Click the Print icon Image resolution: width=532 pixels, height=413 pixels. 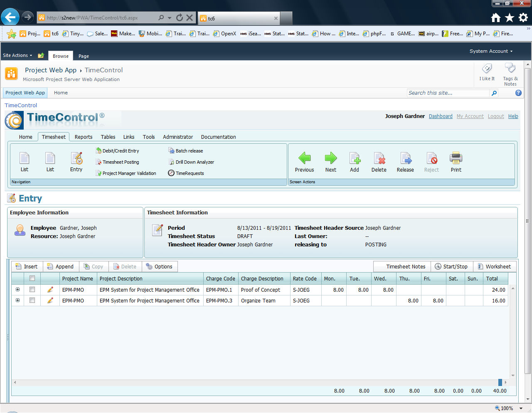tap(456, 158)
